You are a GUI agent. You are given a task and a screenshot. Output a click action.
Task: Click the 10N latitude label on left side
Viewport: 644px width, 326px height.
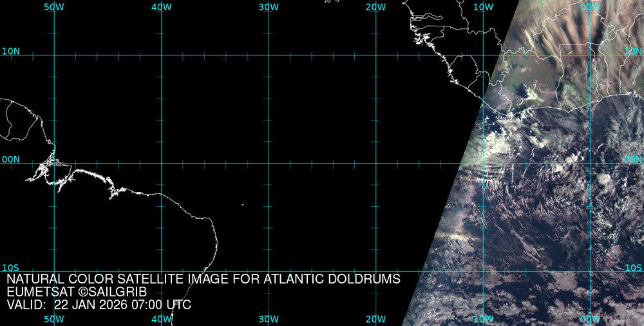[x=11, y=51]
